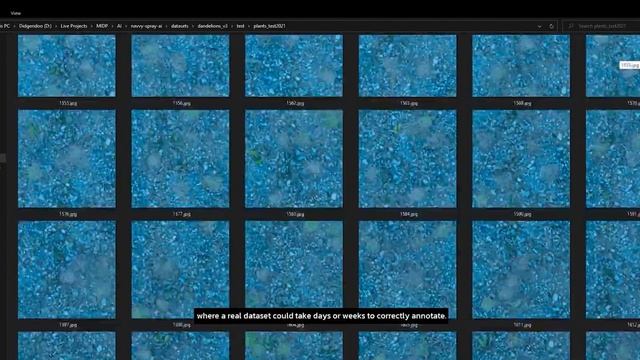Click the search magnifier icon
This screenshot has width=640, height=360.
[571, 26]
